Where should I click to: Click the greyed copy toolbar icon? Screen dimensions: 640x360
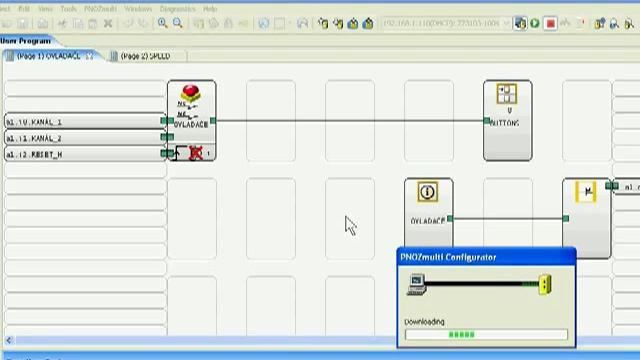tap(78, 24)
